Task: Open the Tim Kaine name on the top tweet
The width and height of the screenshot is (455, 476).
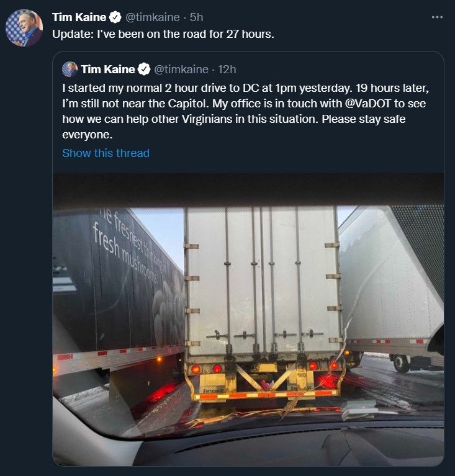Action: 79,17
